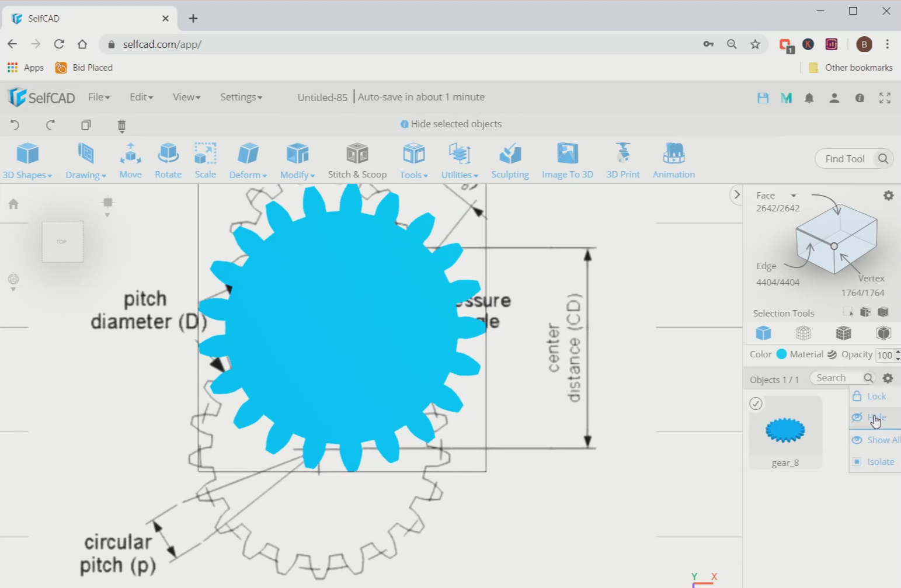The image size is (901, 588).
Task: Expand the Deform tools dropdown
Action: pos(248,175)
